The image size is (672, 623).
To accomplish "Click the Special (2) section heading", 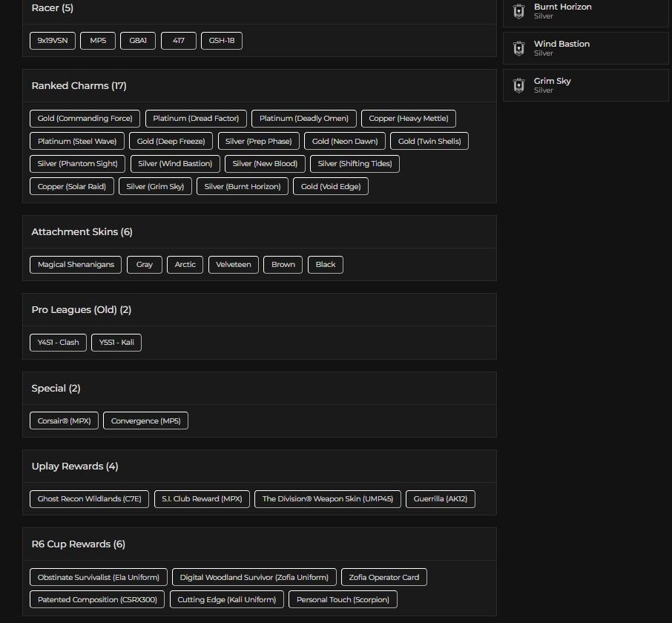I will [x=56, y=388].
